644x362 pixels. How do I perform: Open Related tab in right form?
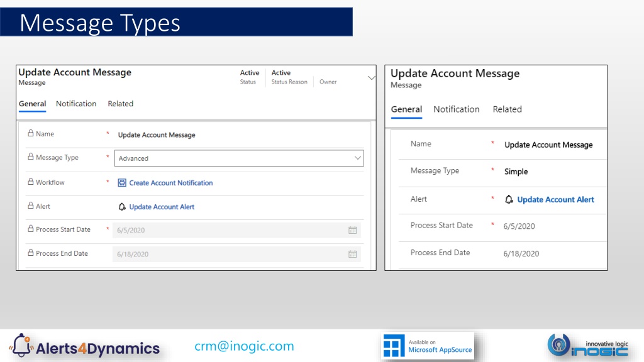pos(508,109)
